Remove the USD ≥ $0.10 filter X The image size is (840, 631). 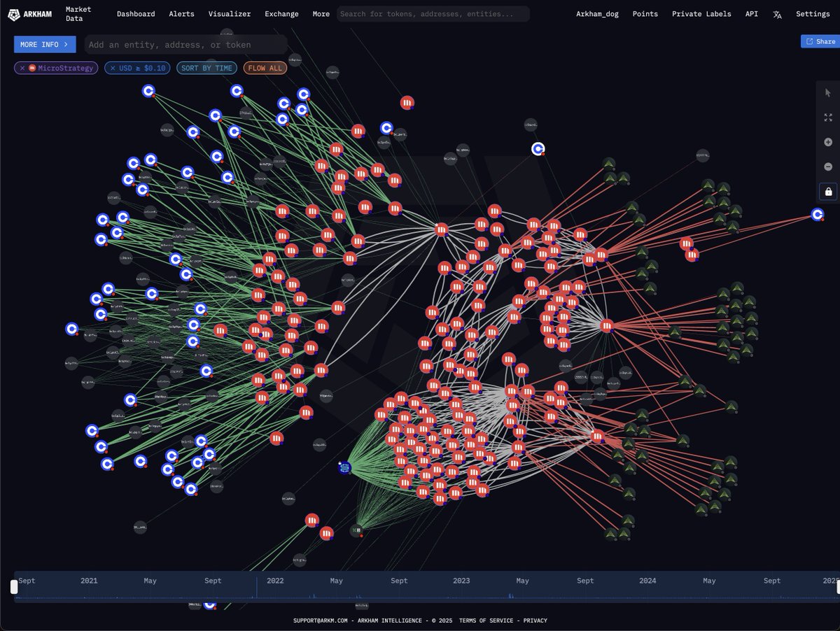[113, 68]
